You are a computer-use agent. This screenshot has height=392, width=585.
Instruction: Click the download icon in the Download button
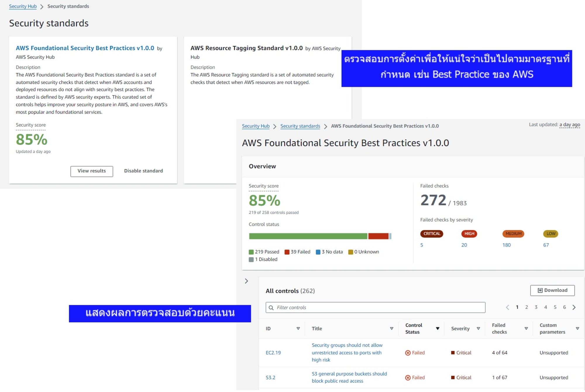[540, 290]
